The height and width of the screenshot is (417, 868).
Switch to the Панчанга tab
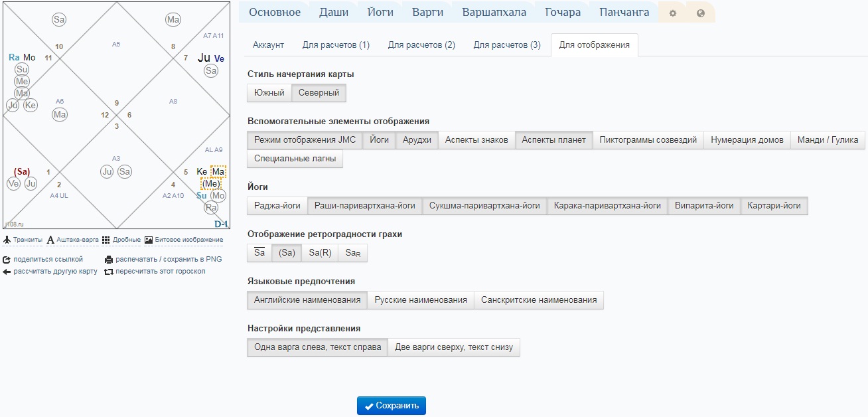[x=624, y=12]
